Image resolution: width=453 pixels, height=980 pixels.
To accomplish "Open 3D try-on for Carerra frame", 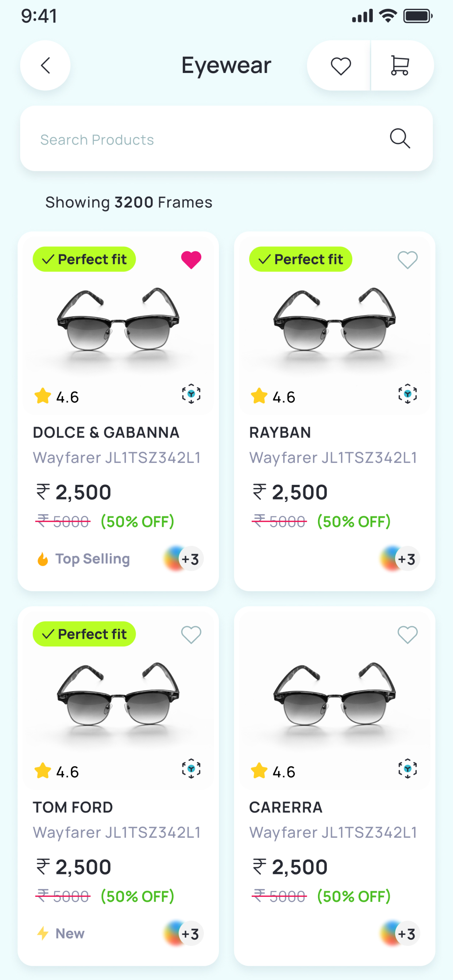I will 407,769.
